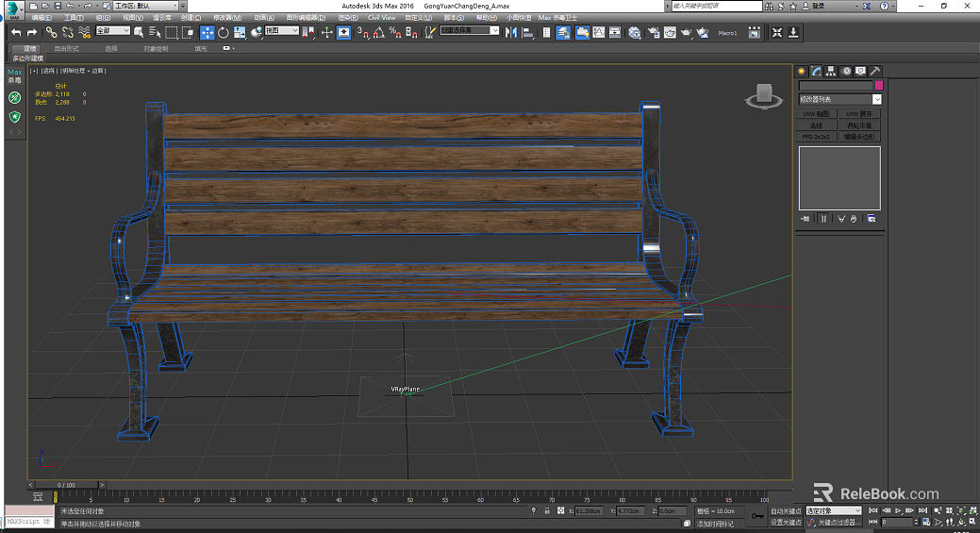Open the 创建(C) menu

191,18
